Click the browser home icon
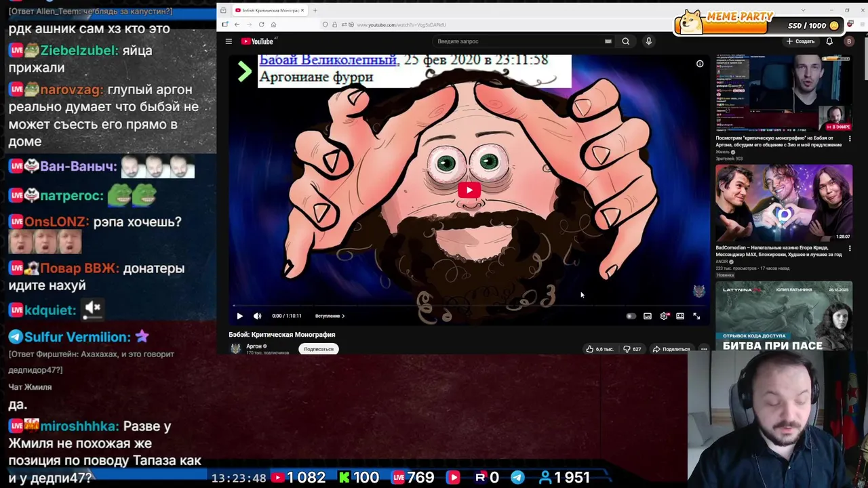The image size is (868, 488). coord(273,24)
